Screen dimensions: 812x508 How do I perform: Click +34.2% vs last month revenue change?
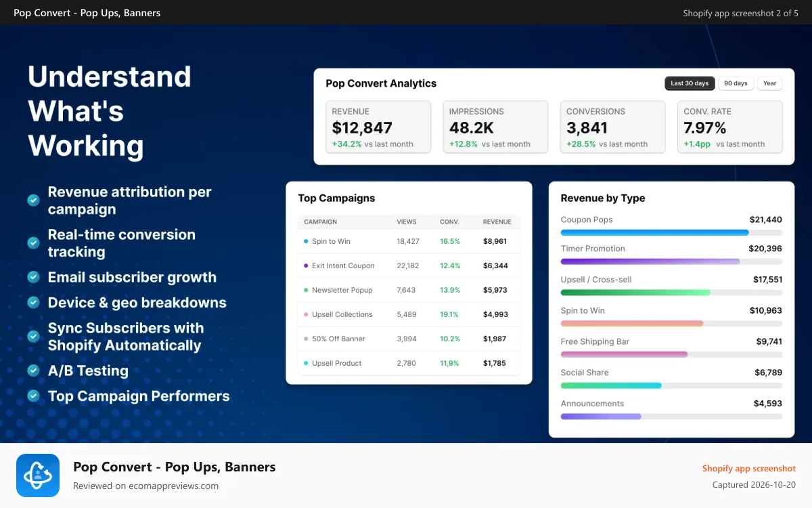point(373,144)
